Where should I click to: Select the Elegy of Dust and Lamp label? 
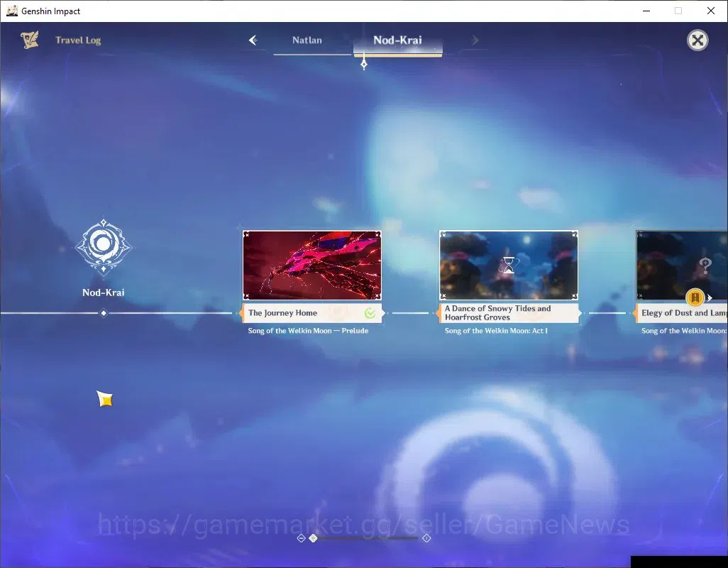point(684,313)
